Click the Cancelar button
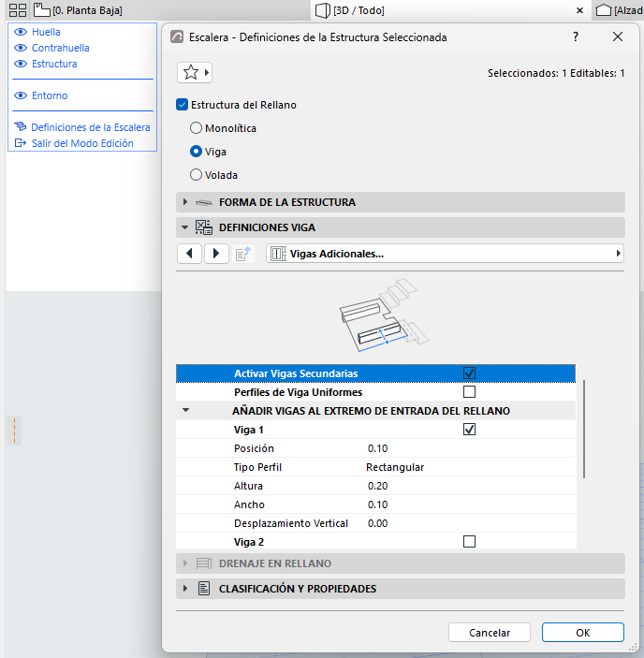 pos(490,633)
